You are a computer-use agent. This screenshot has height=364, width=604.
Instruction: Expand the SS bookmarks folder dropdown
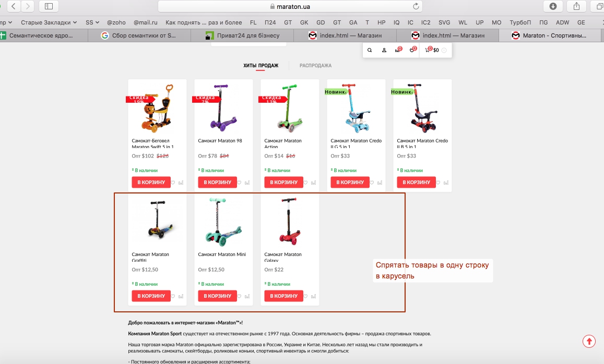(x=92, y=22)
